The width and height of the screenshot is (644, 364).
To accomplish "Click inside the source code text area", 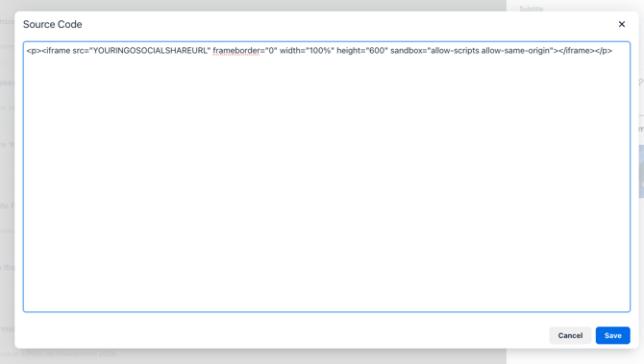I will click(327, 177).
